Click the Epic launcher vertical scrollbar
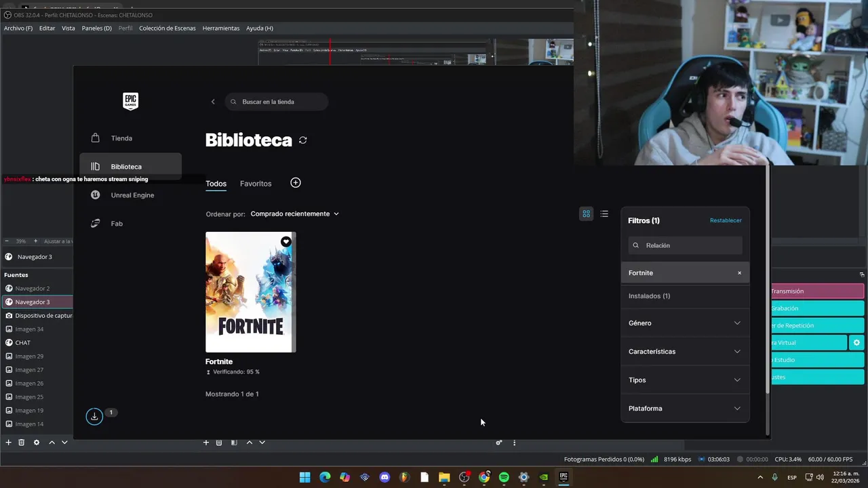The width and height of the screenshot is (868, 488). pos(767,278)
